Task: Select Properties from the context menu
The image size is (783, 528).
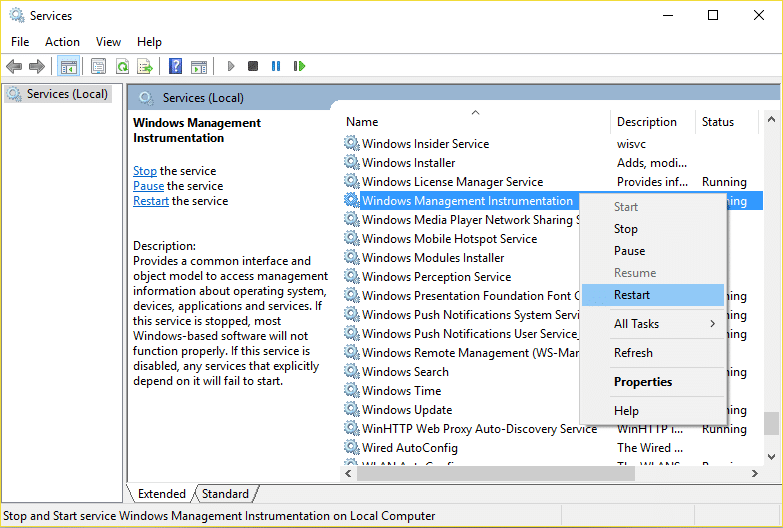Action: [643, 382]
